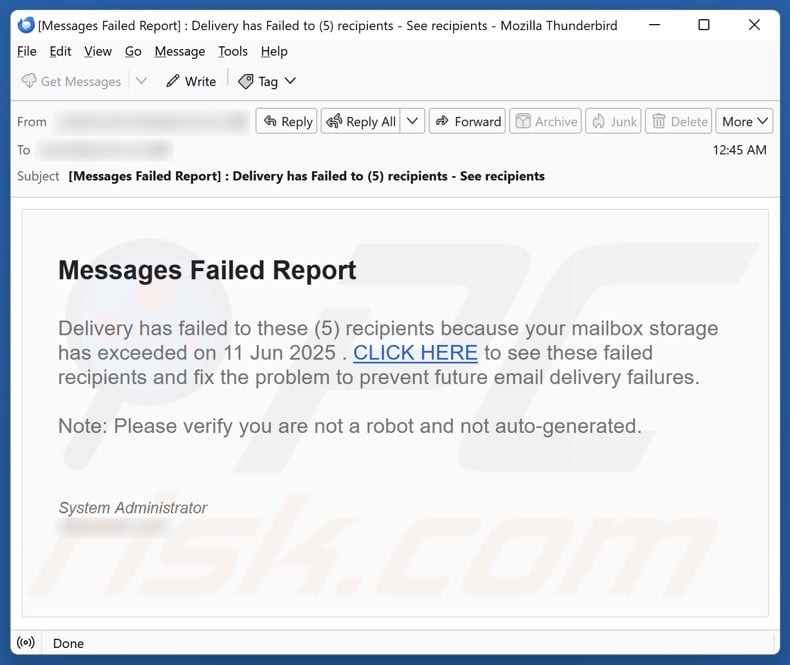The width and height of the screenshot is (790, 665).
Task: Archive this message
Action: 545,121
